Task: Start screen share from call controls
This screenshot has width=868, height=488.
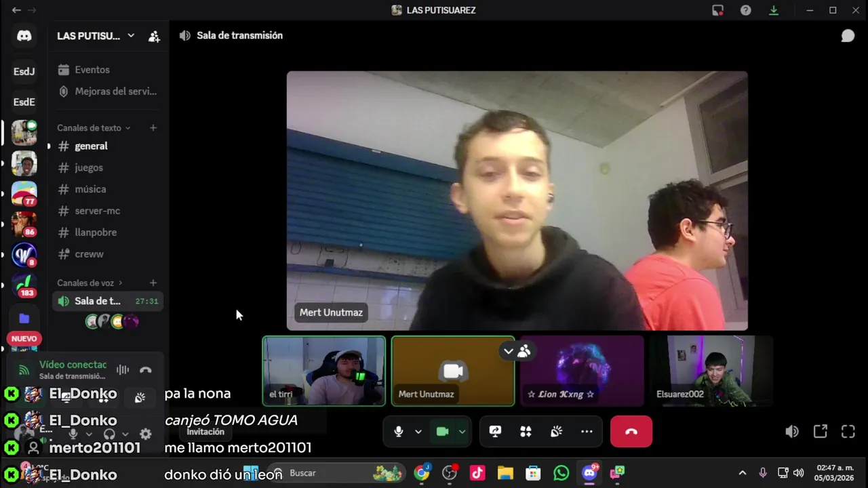Action: pyautogui.click(x=495, y=432)
